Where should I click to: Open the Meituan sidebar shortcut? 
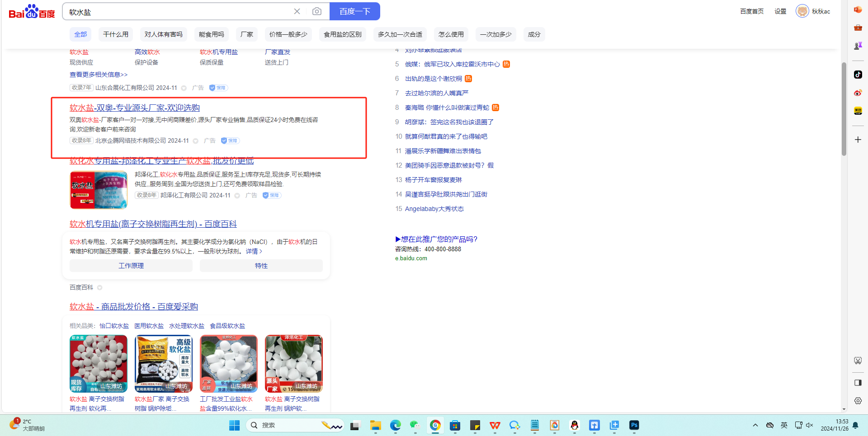(x=858, y=111)
